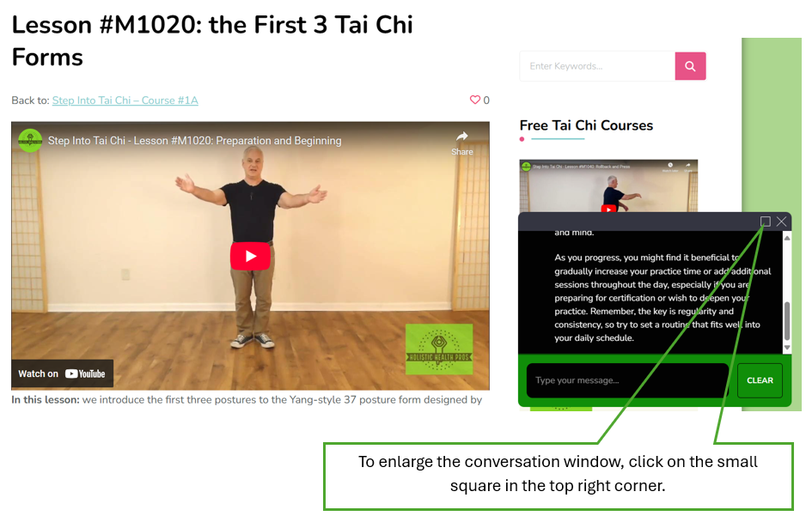The height and width of the screenshot is (516, 812).
Task: Click the Holistic Health Pros watermark logo
Action: (x=438, y=349)
